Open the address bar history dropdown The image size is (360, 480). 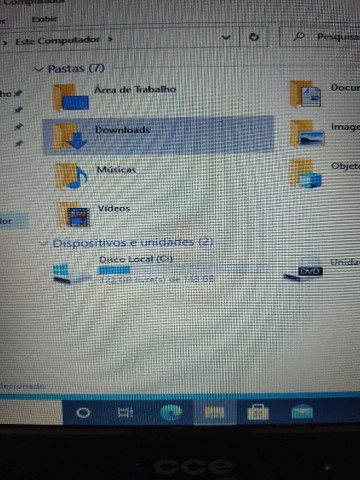click(x=226, y=37)
